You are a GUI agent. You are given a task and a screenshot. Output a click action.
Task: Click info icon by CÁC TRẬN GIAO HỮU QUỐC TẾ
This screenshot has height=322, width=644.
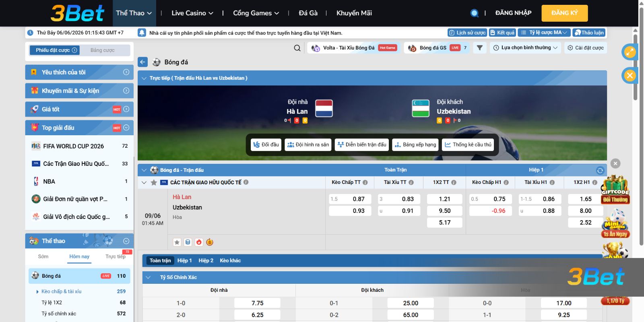tap(246, 182)
